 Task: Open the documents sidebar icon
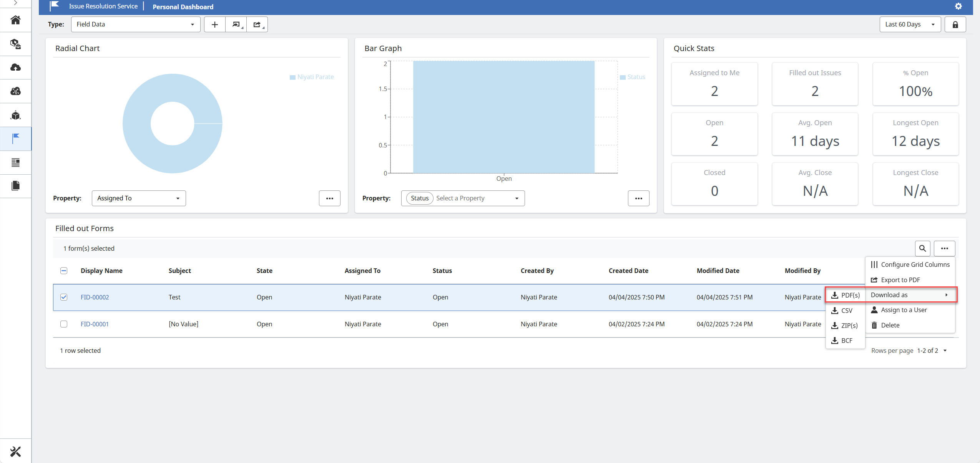[15, 186]
